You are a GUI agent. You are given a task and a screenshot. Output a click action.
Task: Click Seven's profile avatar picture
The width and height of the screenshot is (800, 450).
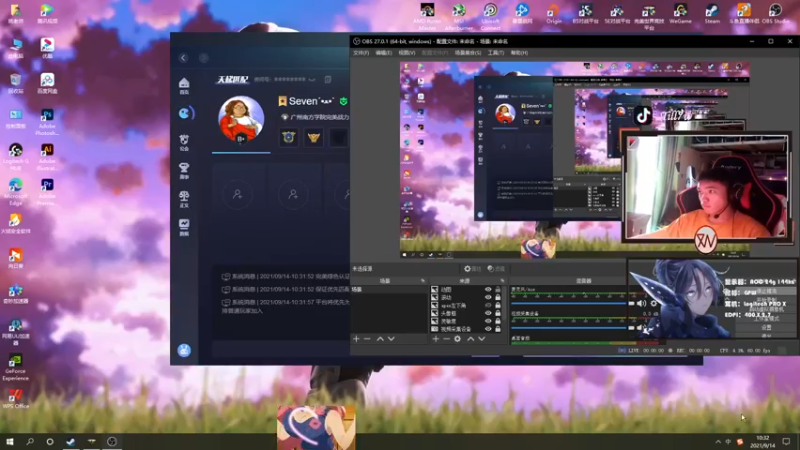coord(241,118)
